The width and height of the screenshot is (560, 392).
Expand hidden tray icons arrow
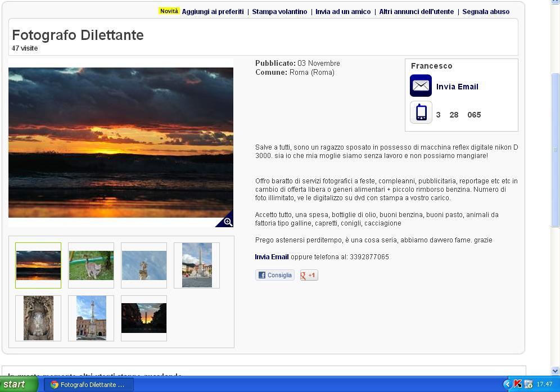pos(507,384)
